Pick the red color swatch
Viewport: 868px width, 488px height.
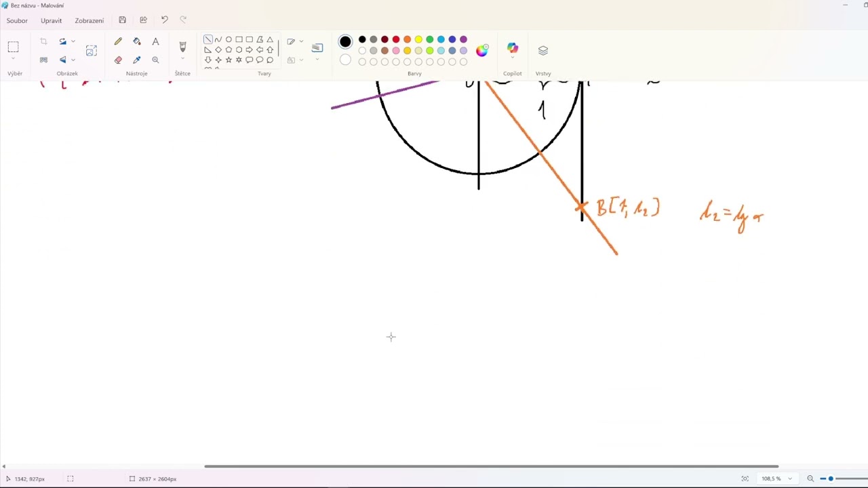pyautogui.click(x=396, y=39)
